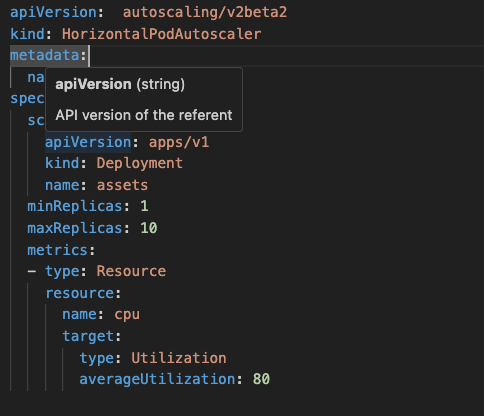Click the tooltip text 'API version of the referent'
This screenshot has height=416, width=484.
click(144, 115)
